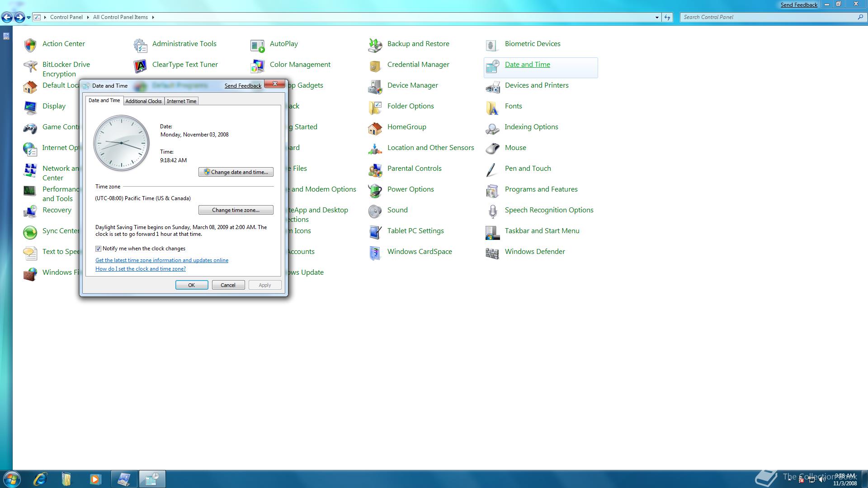The width and height of the screenshot is (868, 488).
Task: Launch Internet Explorer from the taskbar
Action: pyautogui.click(x=40, y=479)
